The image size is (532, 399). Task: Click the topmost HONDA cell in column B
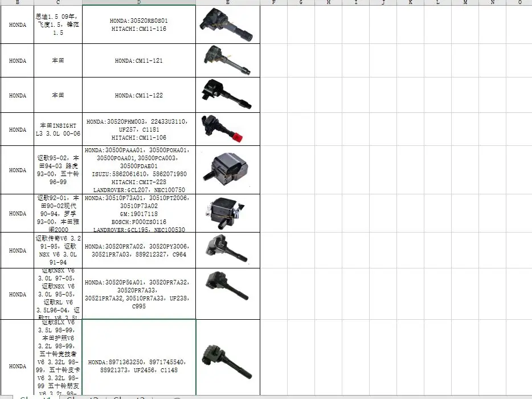click(x=17, y=25)
